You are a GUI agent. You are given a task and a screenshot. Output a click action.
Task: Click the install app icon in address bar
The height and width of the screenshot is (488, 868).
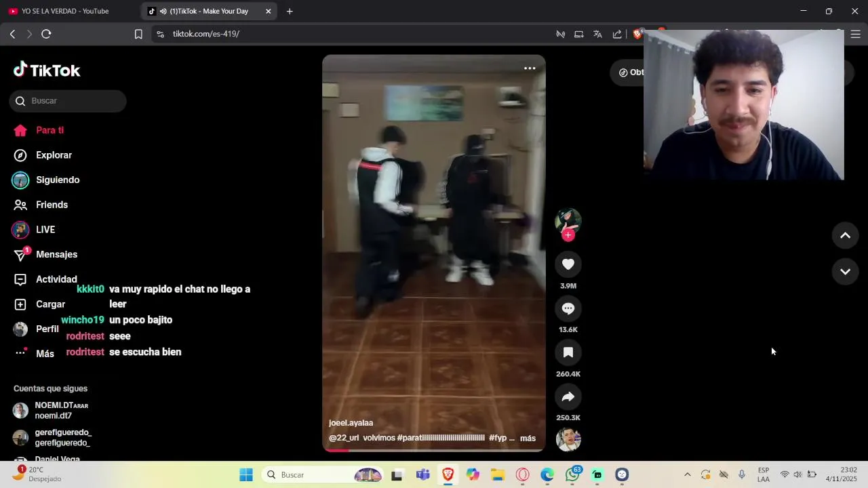click(579, 34)
